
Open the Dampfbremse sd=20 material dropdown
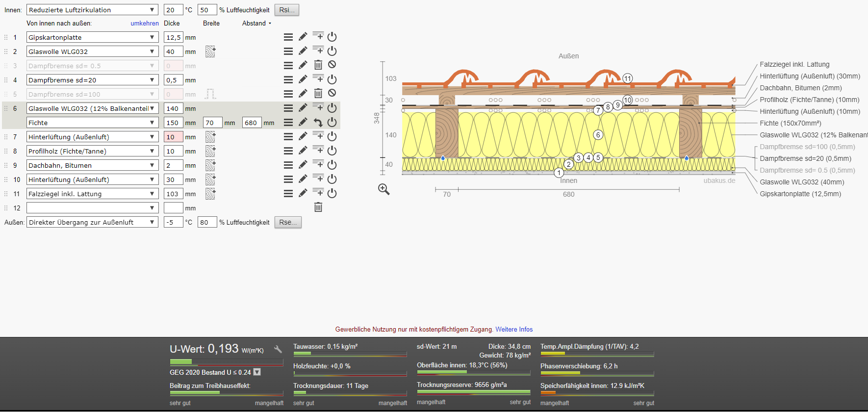(92, 80)
